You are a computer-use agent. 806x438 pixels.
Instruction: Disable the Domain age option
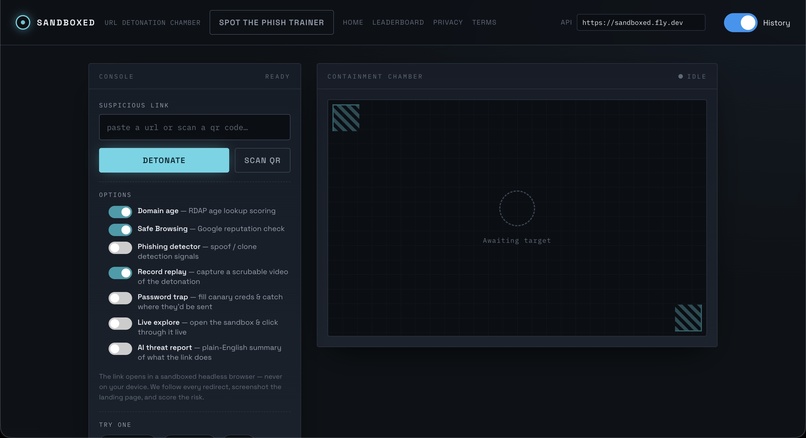[120, 211]
